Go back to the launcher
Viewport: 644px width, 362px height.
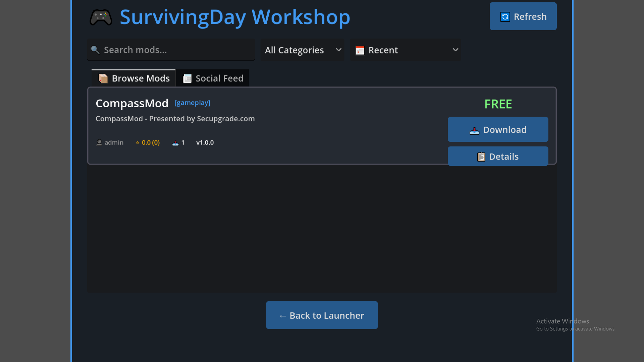[322, 315]
